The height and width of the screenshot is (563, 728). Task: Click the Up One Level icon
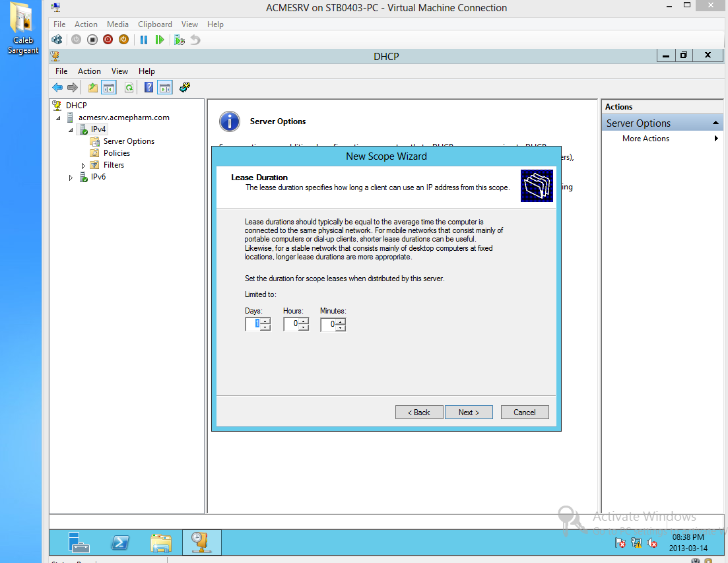(x=93, y=87)
